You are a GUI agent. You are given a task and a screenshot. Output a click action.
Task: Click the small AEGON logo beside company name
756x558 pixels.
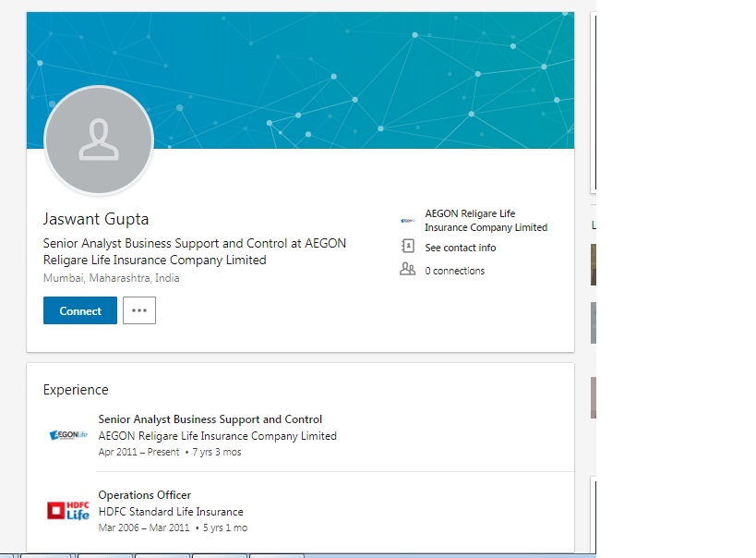point(407,221)
